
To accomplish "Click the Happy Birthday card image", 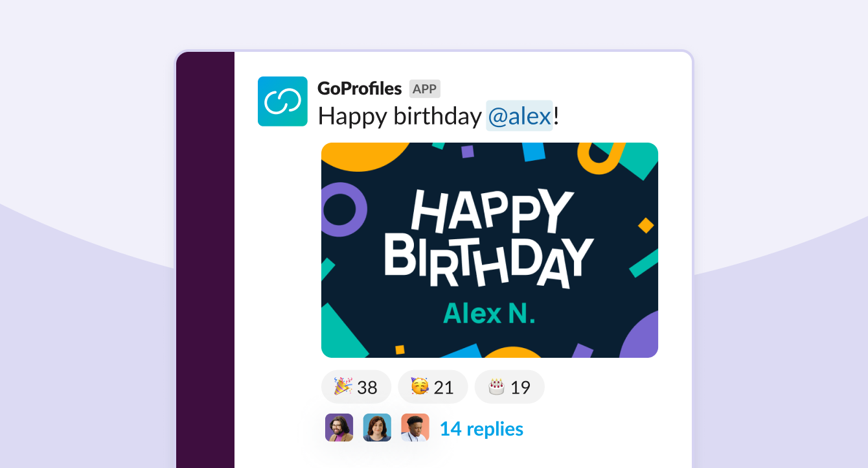I will (489, 250).
